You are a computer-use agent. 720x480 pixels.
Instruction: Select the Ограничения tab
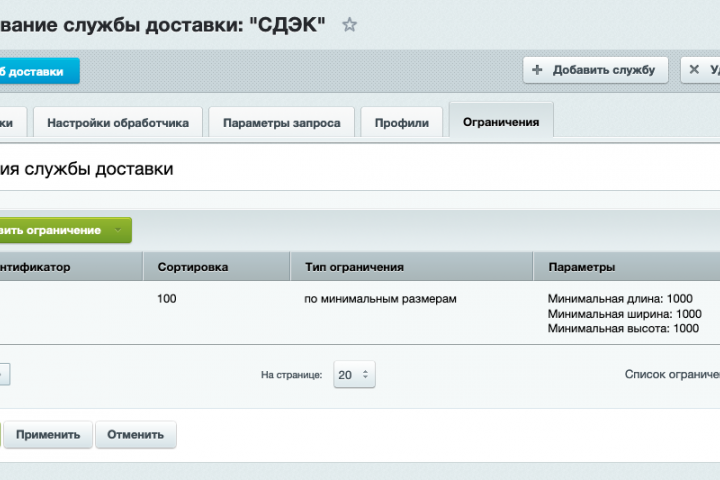tap(501, 122)
